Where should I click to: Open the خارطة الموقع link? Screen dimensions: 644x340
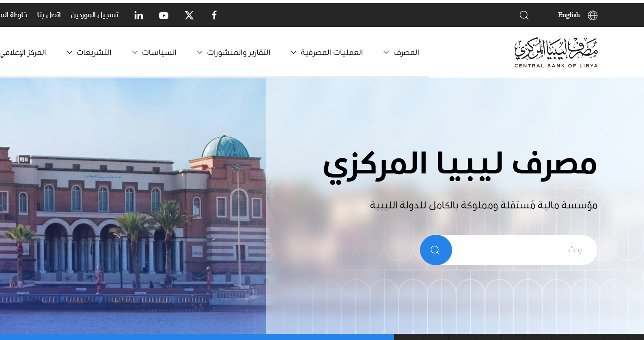coord(13,15)
